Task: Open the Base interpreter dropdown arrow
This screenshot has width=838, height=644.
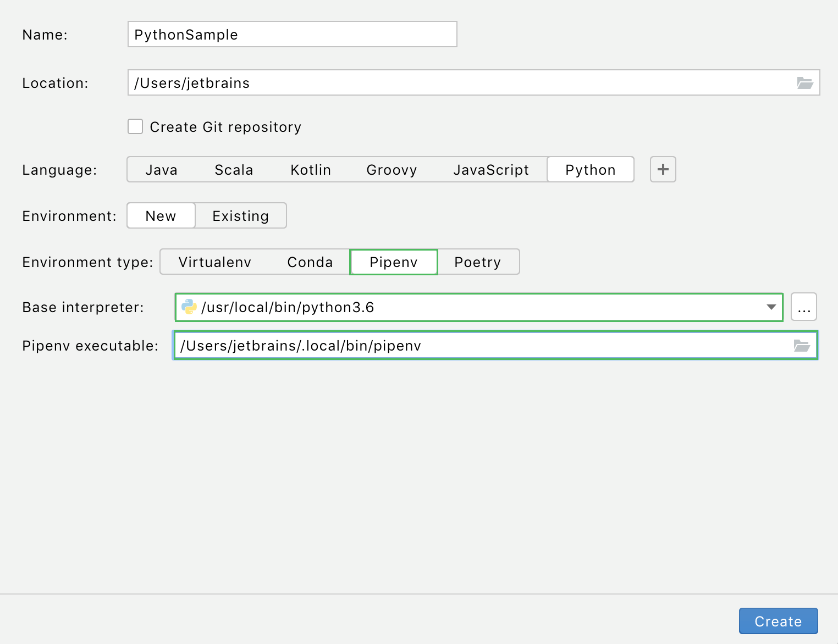Action: click(771, 307)
